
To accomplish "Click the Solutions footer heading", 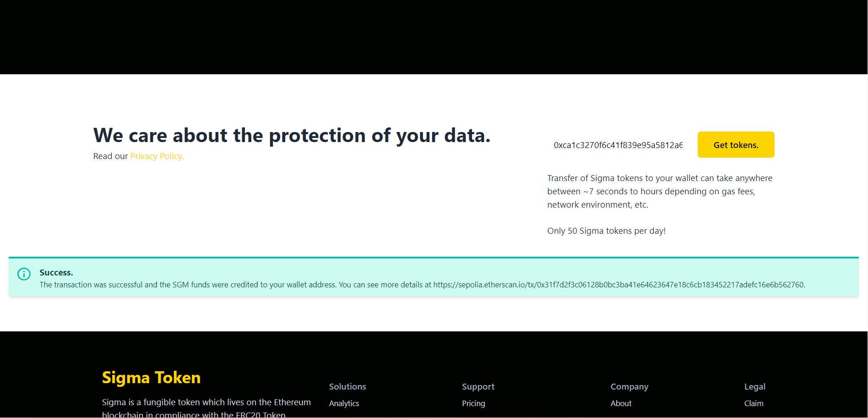I will coord(347,386).
